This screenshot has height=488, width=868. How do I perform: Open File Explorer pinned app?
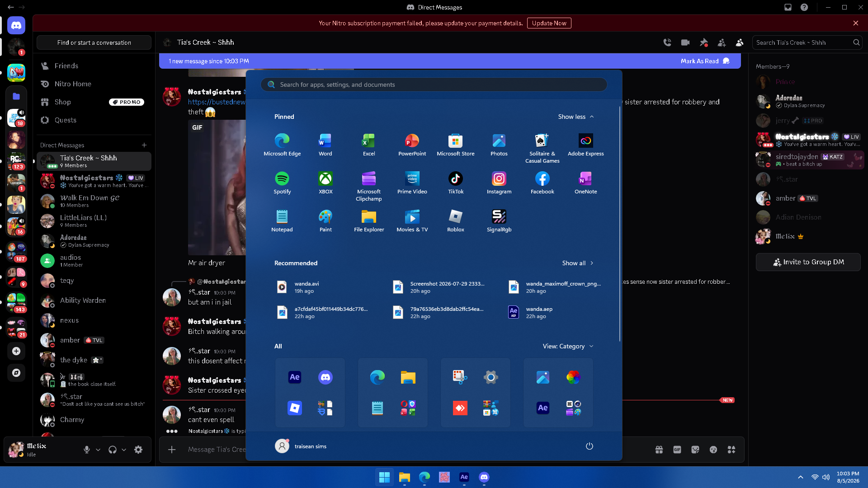tap(369, 221)
